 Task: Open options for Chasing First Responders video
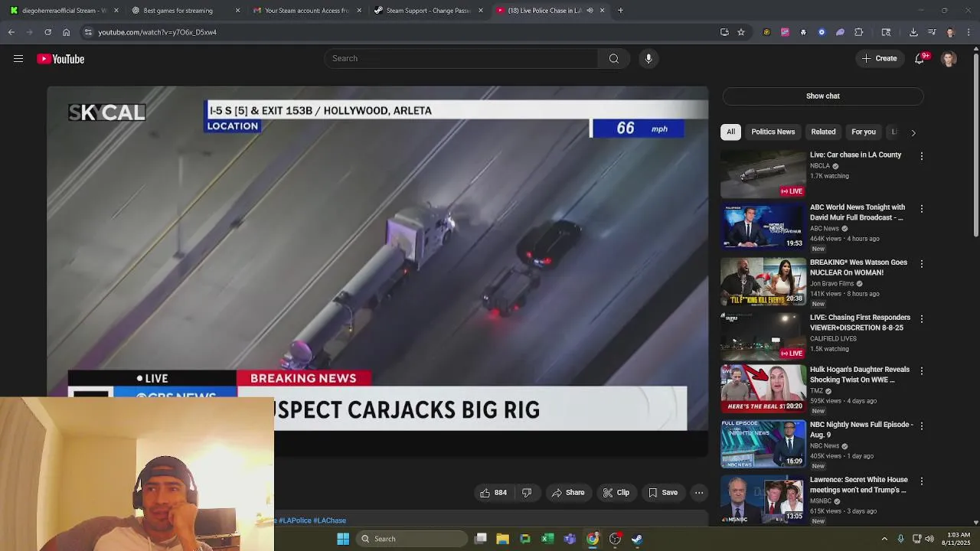click(921, 318)
